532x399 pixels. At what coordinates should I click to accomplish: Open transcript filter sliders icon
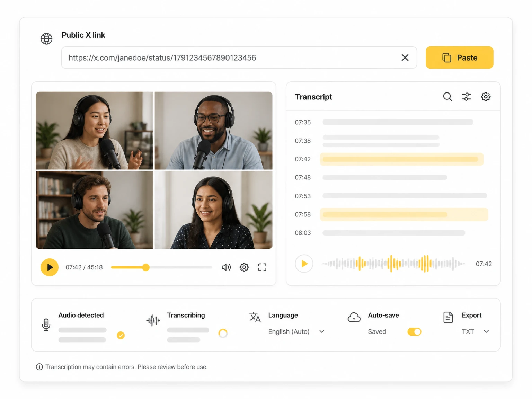point(467,97)
